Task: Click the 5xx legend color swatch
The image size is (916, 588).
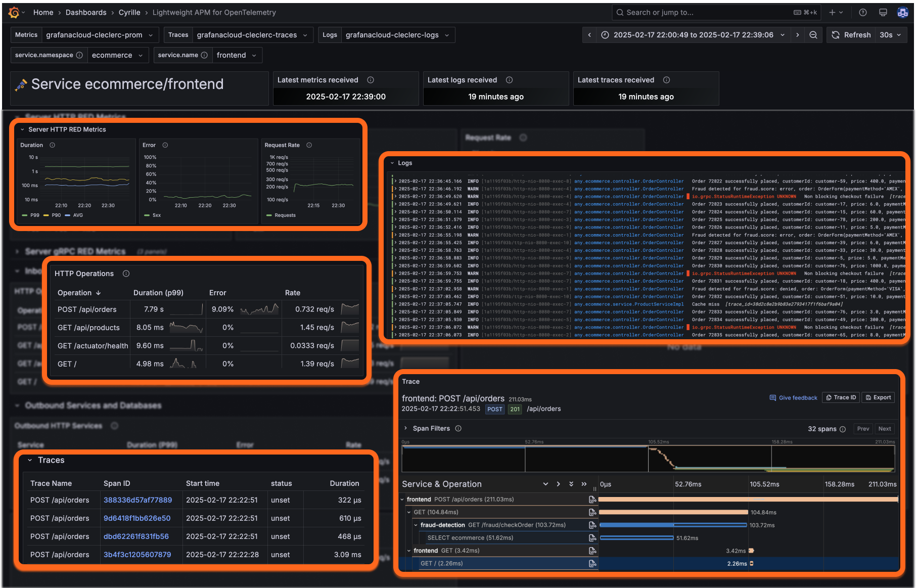Action: coord(147,215)
